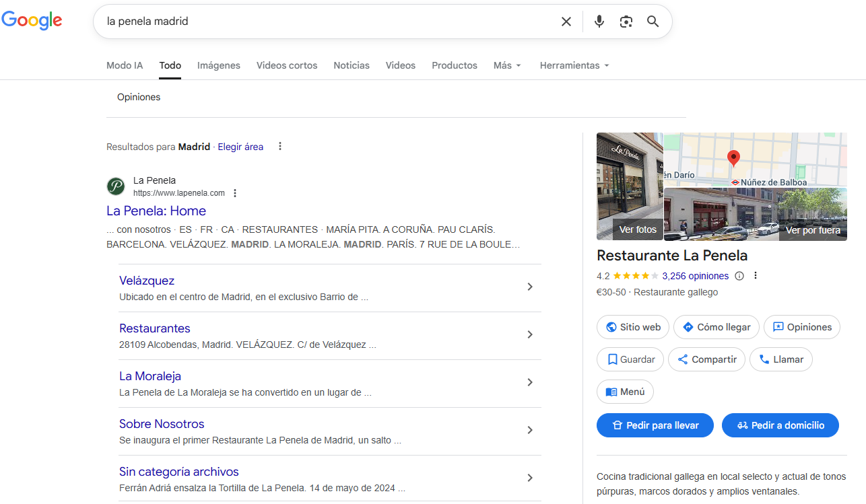Image resolution: width=866 pixels, height=504 pixels.
Task: Click Cómo llegar directions button
Action: click(x=717, y=327)
